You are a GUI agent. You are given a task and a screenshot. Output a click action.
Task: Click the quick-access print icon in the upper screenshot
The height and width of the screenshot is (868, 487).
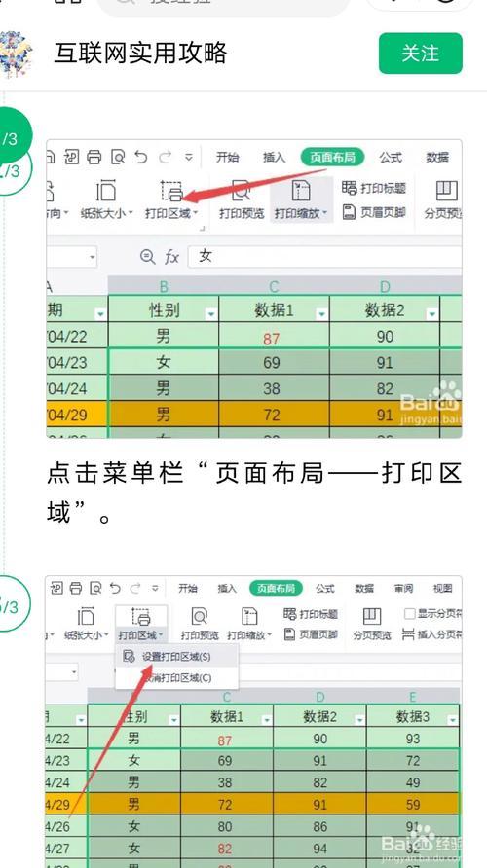(94, 158)
